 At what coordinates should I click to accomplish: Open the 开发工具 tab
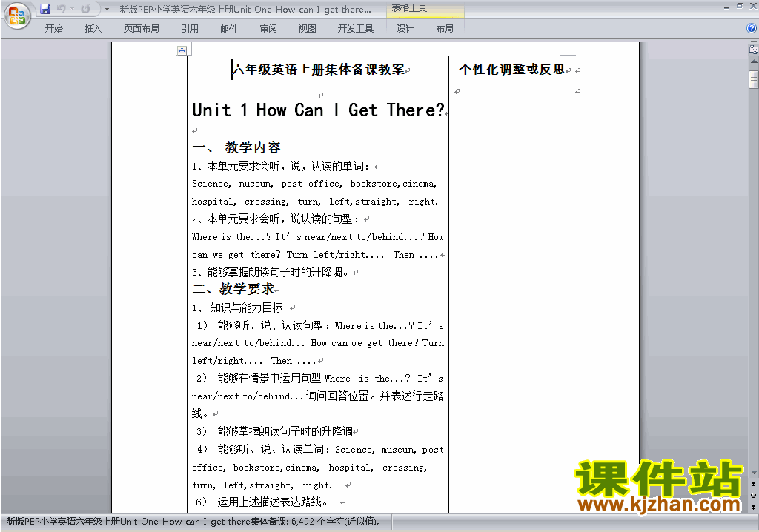355,29
